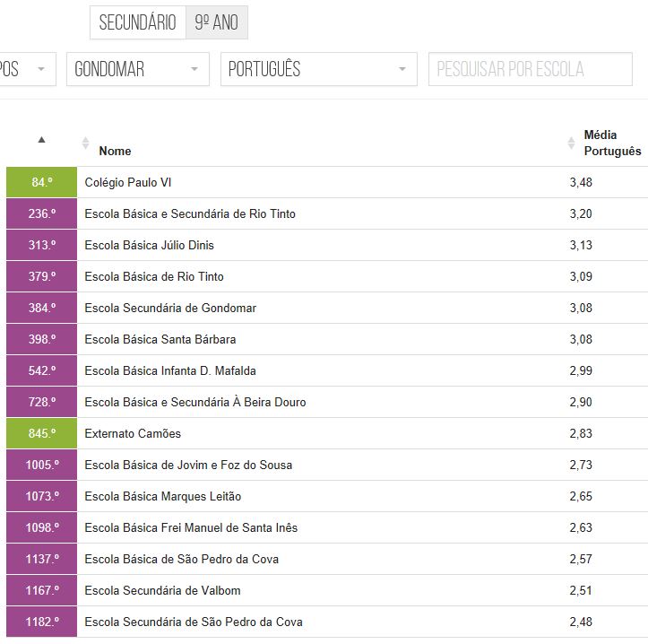Image resolution: width=648 pixels, height=644 pixels.
Task: Select Escola Básica Marques Leitão
Action: click(x=327, y=496)
